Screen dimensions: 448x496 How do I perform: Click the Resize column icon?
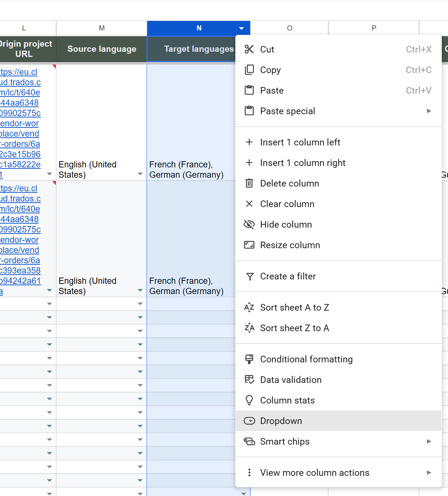click(x=249, y=245)
